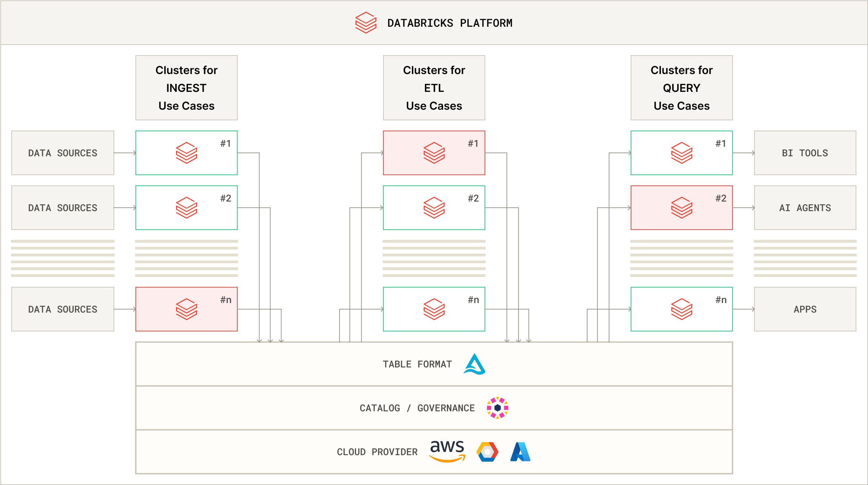Click the Databricks icon in red QUERY cluster #2

tap(681, 208)
